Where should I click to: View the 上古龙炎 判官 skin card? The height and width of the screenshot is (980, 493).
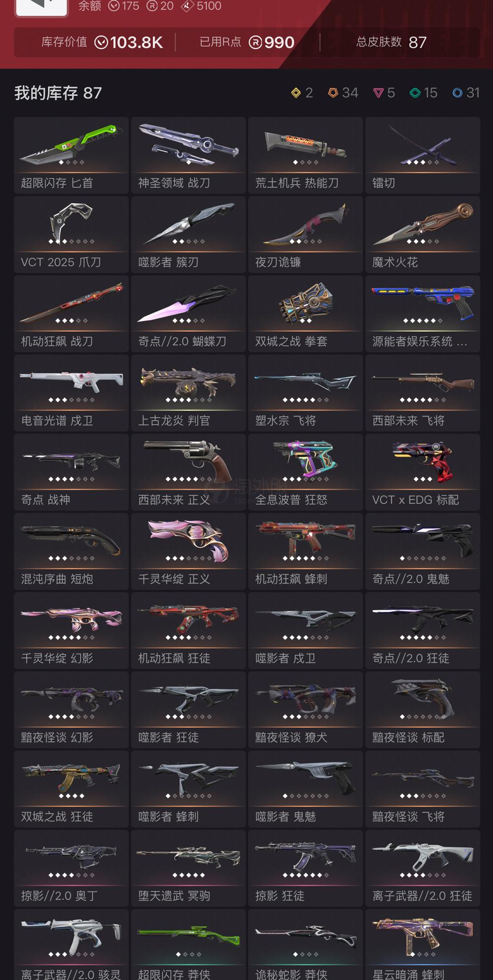188,393
